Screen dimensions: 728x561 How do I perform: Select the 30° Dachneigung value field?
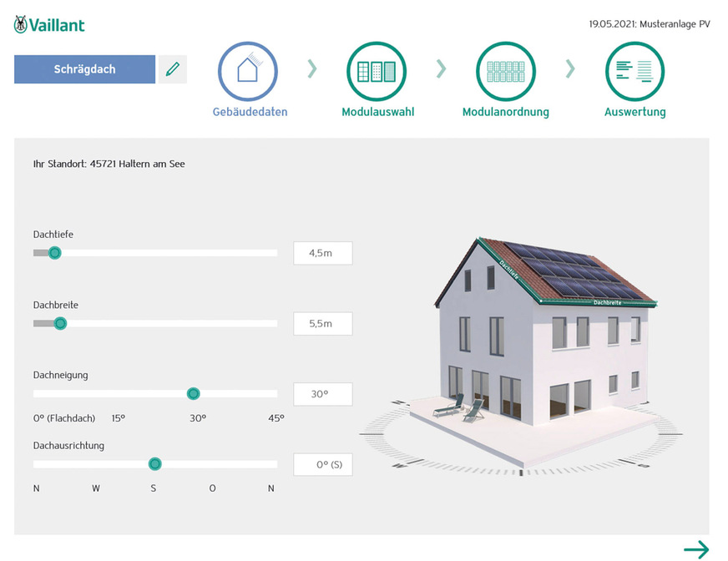[322, 393]
